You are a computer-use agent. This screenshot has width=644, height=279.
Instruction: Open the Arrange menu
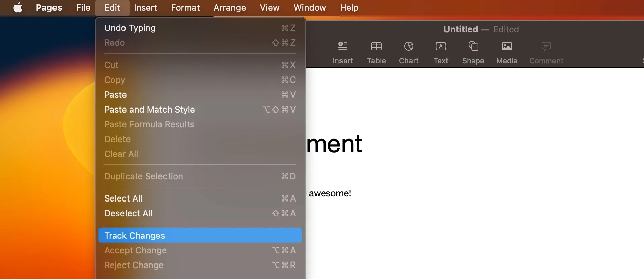tap(229, 8)
